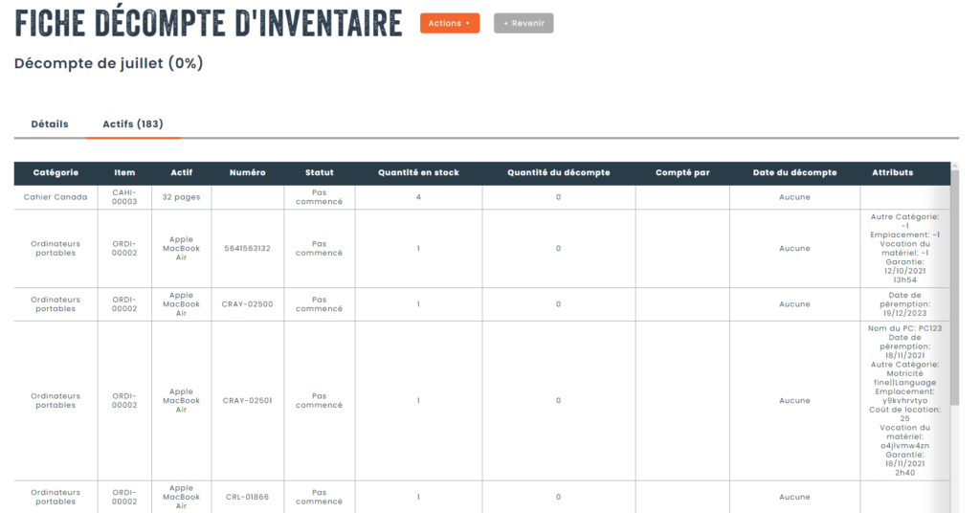Click the Compté par column header
Screen dimensions: 980x513
682,173
